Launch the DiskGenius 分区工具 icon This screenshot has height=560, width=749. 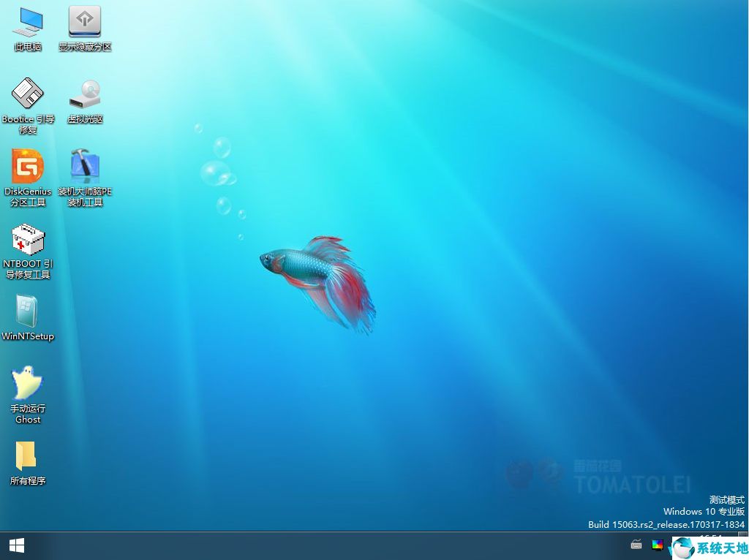coord(28,167)
